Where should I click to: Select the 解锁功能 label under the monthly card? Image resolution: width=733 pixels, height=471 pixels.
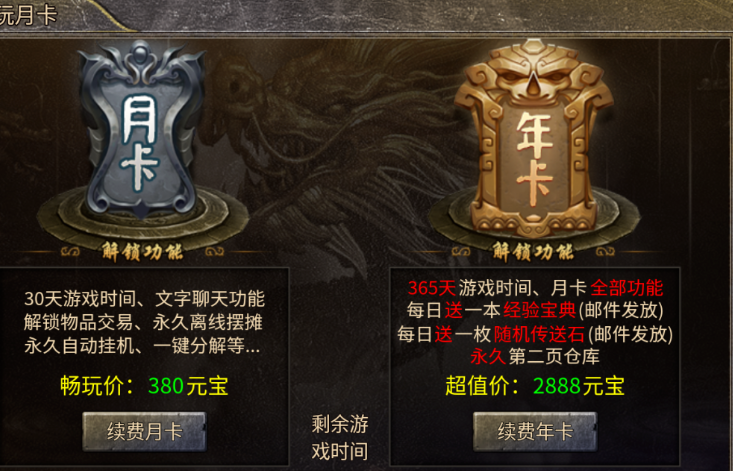pyautogui.click(x=142, y=252)
